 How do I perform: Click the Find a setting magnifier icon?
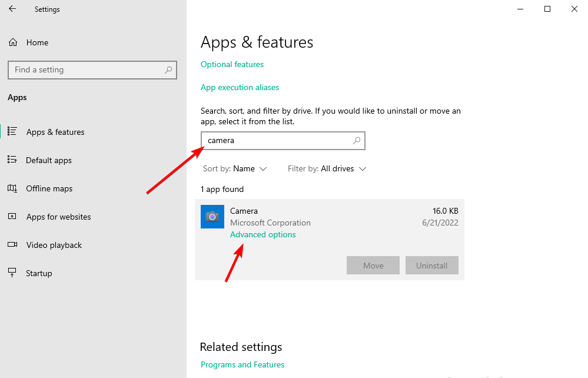(x=168, y=69)
